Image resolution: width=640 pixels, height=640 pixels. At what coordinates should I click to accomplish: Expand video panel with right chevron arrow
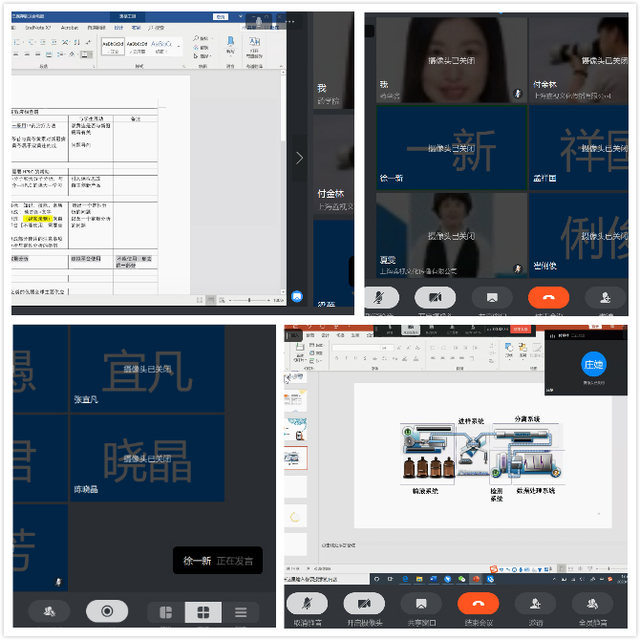pyautogui.click(x=299, y=158)
